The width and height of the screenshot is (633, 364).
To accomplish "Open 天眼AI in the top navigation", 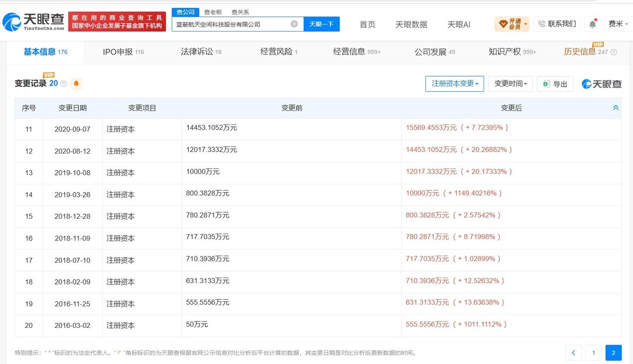I will 458,24.
